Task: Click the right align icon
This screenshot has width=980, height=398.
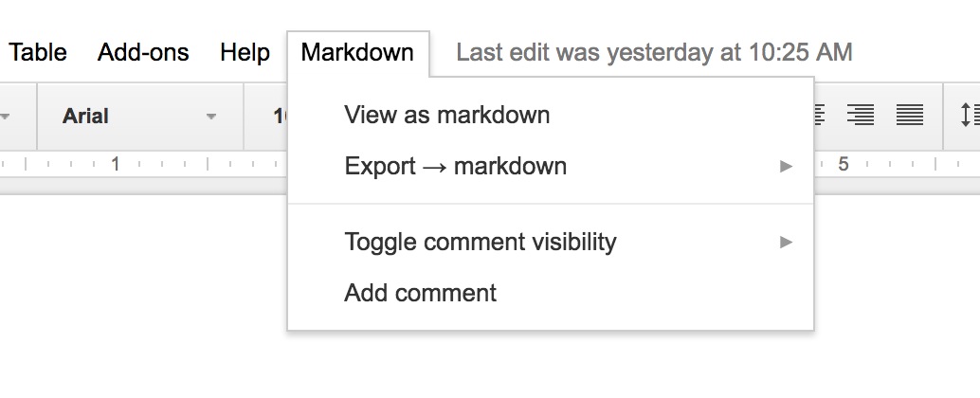Action: click(861, 116)
